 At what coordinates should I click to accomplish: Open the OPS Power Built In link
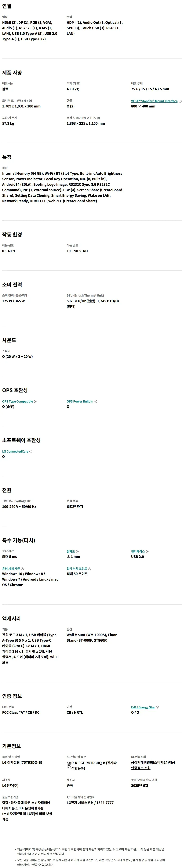80,401
